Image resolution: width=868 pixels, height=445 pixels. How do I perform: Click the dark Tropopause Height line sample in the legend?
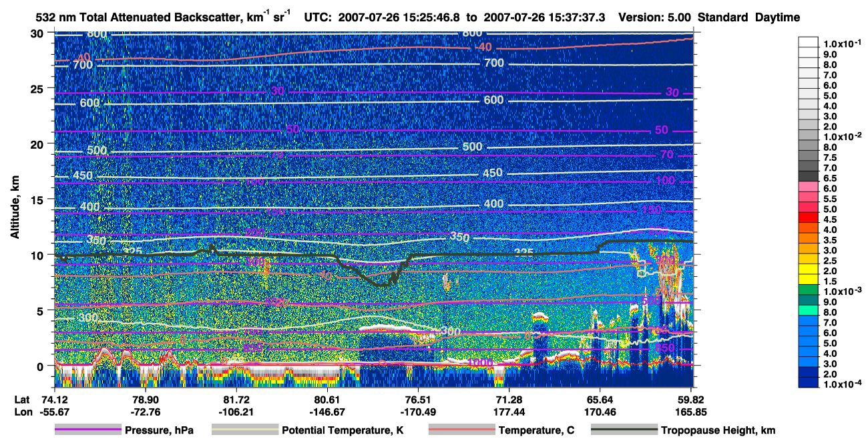(x=624, y=430)
